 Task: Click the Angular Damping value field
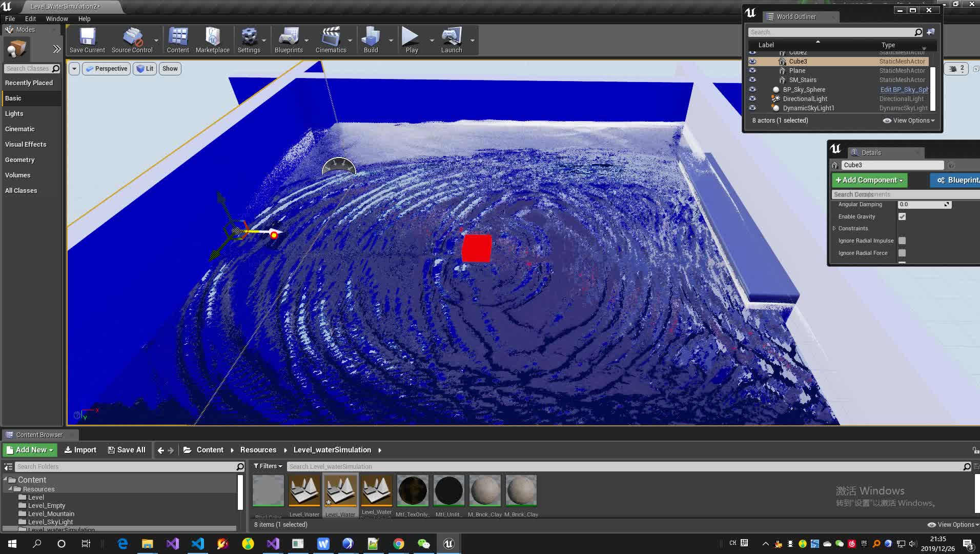(x=924, y=204)
